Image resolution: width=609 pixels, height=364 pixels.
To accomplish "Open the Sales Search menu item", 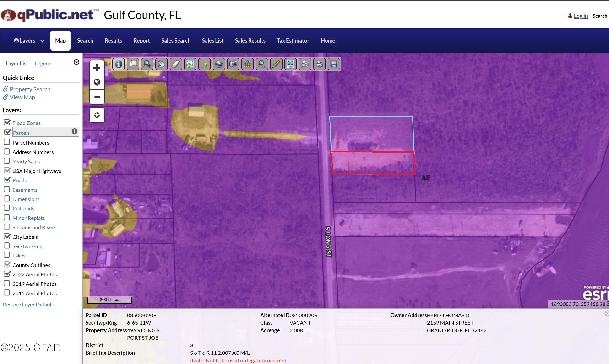I will tap(176, 41).
